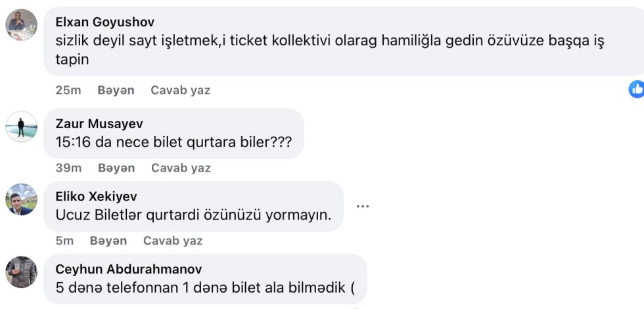Open the 25m timestamp link
The width and height of the screenshot is (644, 309).
click(x=68, y=90)
